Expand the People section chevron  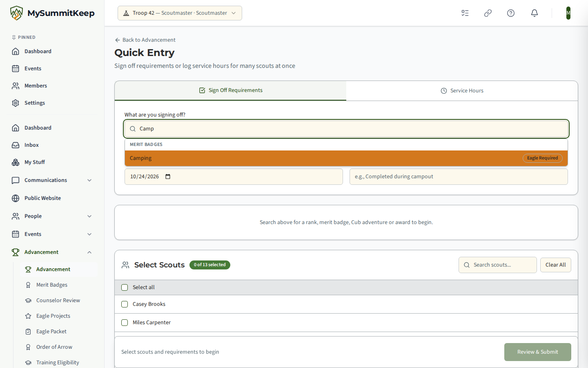click(x=89, y=216)
